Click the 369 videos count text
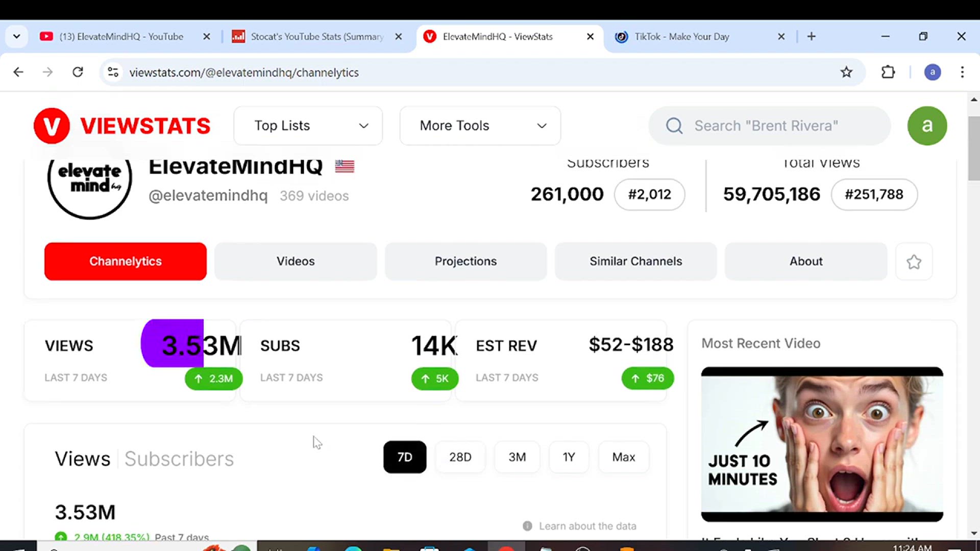 (x=314, y=196)
